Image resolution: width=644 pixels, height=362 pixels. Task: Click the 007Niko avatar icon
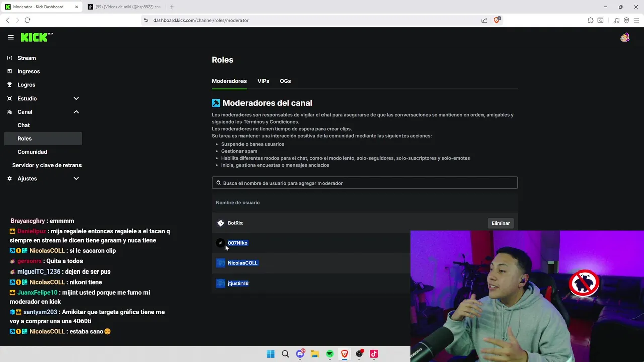pos(220,243)
